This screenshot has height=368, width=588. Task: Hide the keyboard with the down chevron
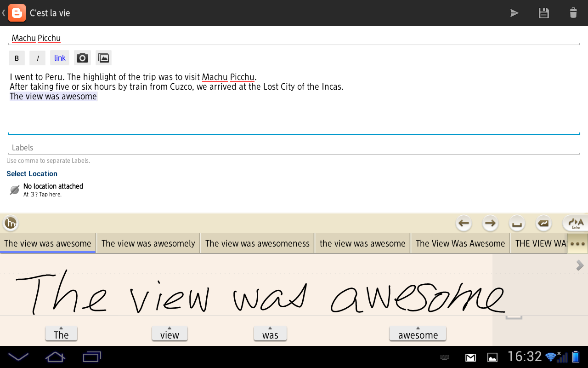[x=18, y=356]
